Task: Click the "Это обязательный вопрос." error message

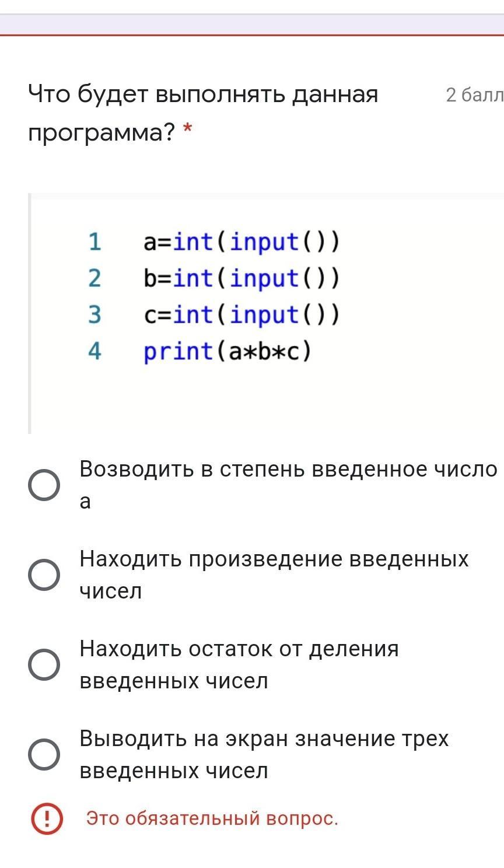Action: (x=212, y=818)
